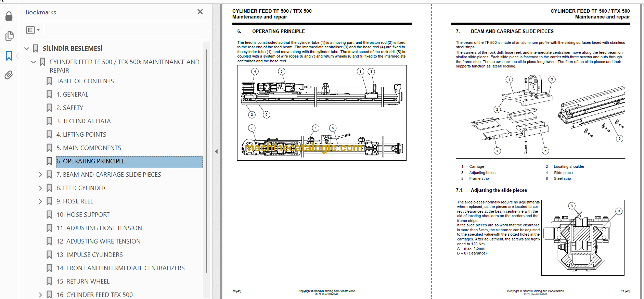Image resolution: width=644 pixels, height=299 pixels.
Task: Click bookmark icon beside 3. TECHNICAL DATA
Action: point(49,121)
